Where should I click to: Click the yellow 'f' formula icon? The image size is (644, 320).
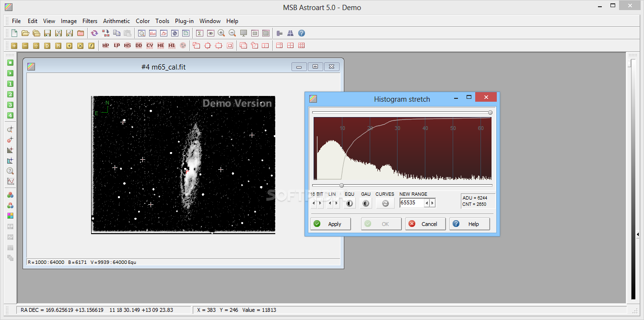click(x=91, y=46)
